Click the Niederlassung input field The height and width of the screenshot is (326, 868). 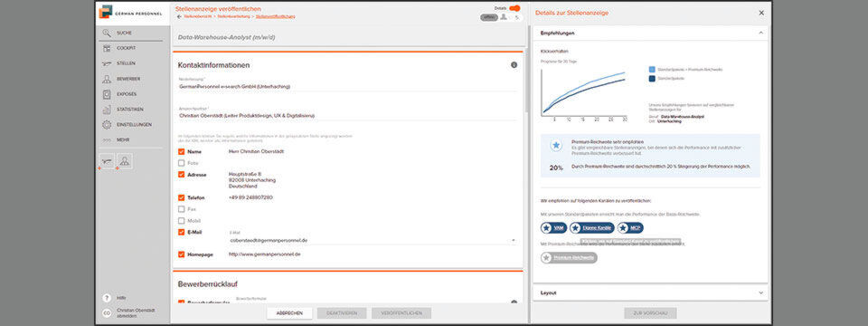point(346,87)
